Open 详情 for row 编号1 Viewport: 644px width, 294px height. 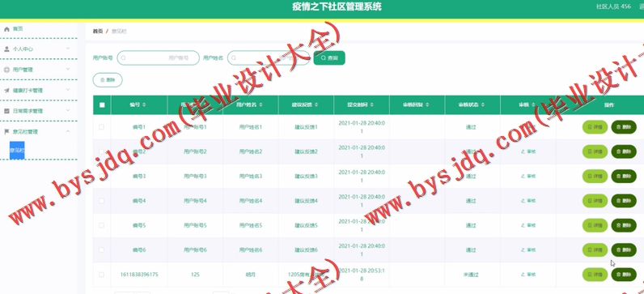click(x=595, y=127)
